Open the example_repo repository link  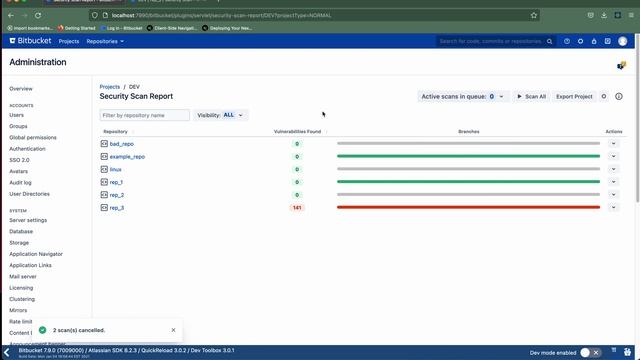coord(127,156)
